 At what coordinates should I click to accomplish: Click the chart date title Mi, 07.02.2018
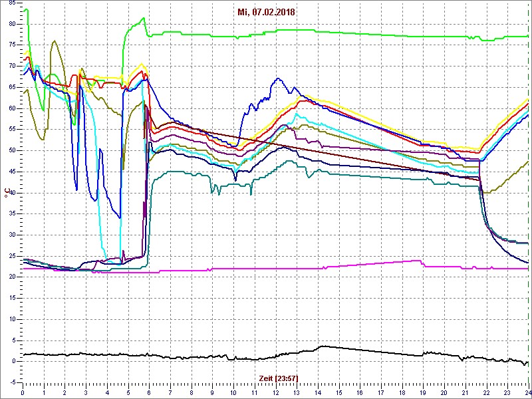pos(266,13)
